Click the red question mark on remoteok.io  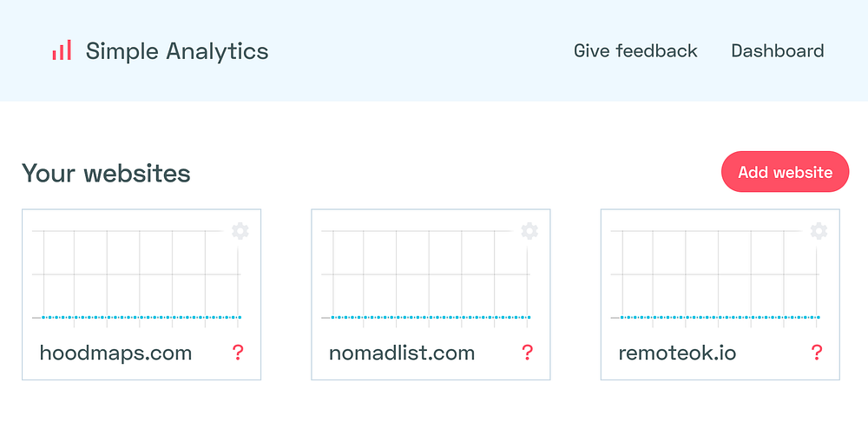[816, 353]
